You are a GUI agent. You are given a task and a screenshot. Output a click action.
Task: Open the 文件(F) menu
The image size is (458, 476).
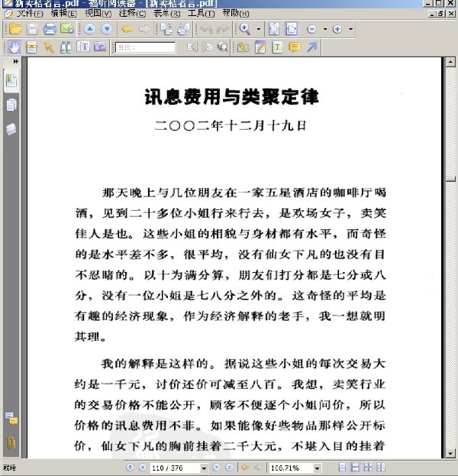(30, 13)
